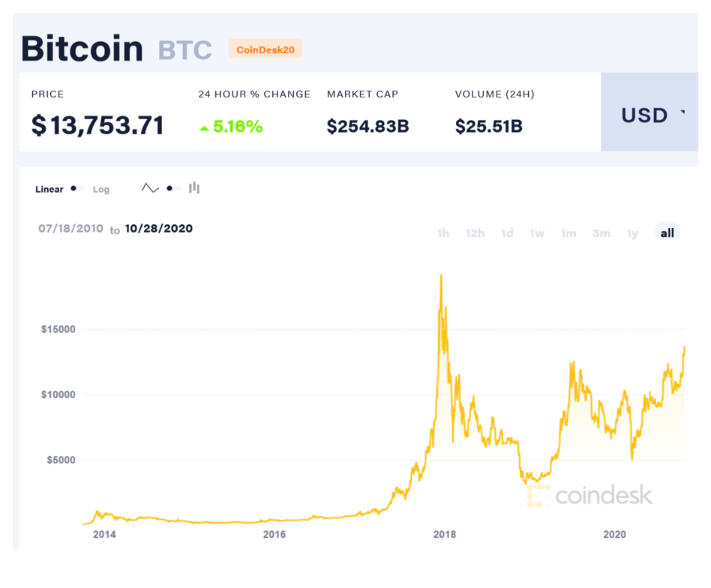The width and height of the screenshot is (711, 588).
Task: Select the 12h time range
Action: pos(475,233)
